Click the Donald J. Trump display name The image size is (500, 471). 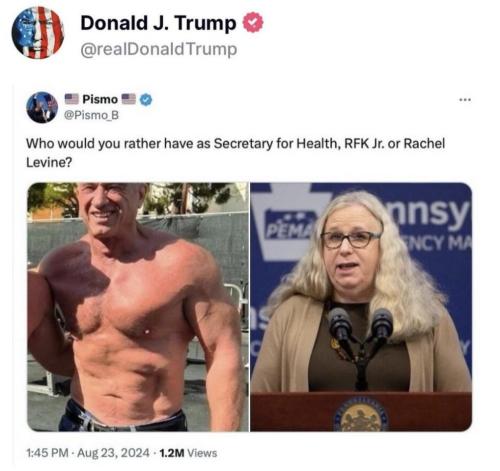[158, 23]
